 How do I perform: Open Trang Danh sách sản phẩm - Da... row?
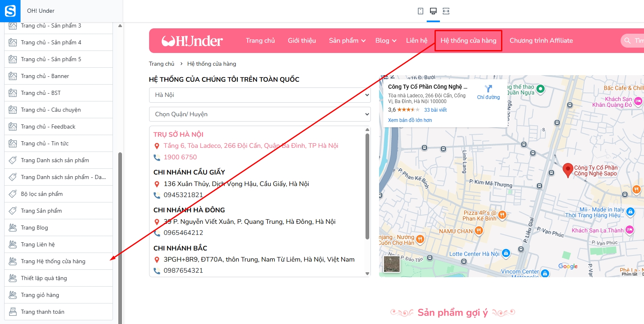(59, 177)
